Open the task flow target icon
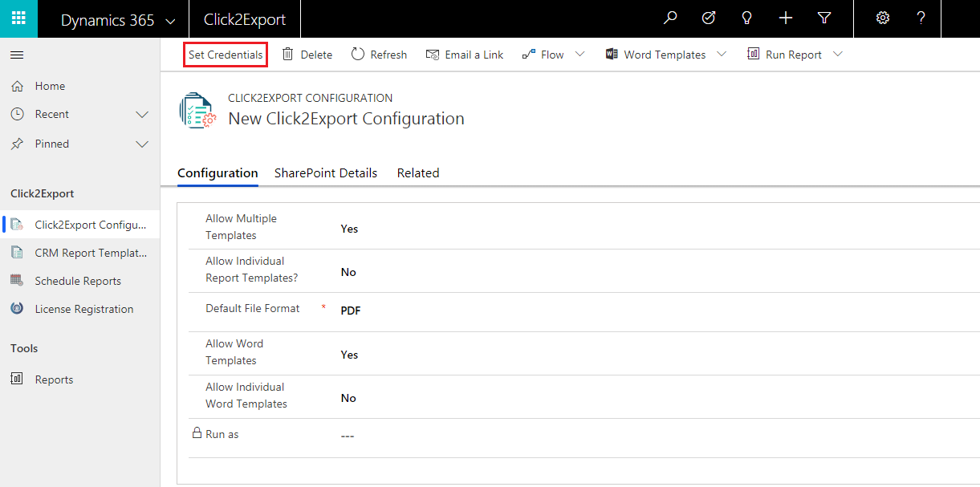Viewport: 980px width, 487px height. [x=709, y=18]
